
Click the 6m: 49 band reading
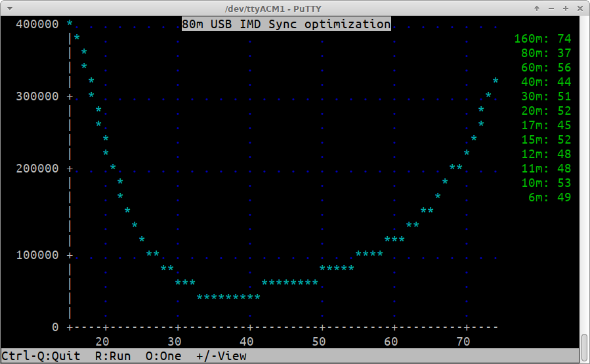(x=549, y=197)
